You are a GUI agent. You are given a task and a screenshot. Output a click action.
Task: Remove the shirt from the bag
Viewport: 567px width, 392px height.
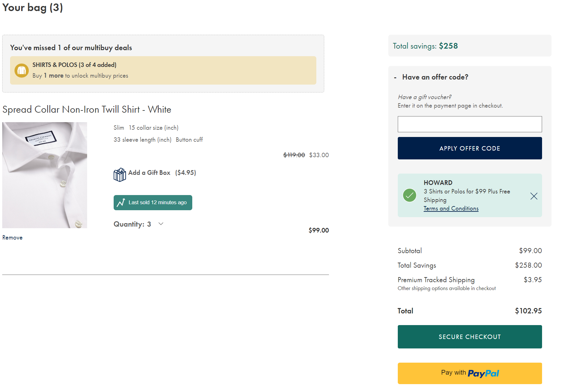point(12,238)
